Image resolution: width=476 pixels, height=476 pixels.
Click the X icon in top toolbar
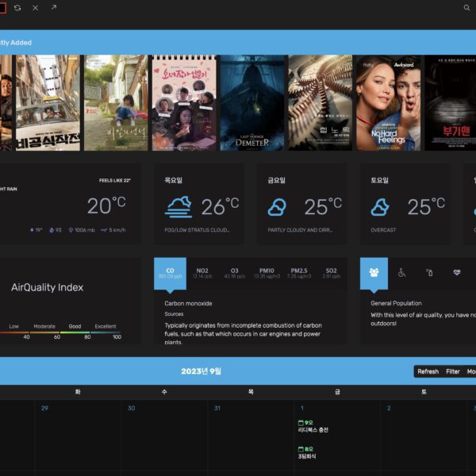tap(35, 7)
